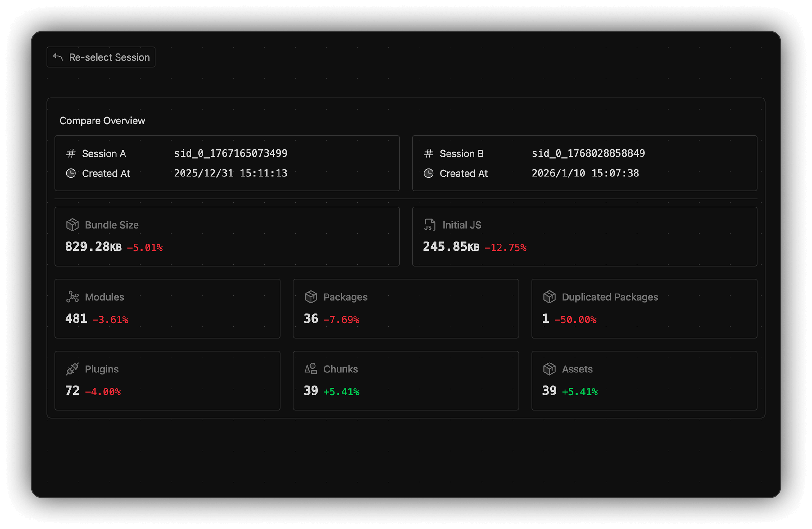The height and width of the screenshot is (529, 812).
Task: Click the Chunks +5.41% change indicator
Action: (x=341, y=392)
